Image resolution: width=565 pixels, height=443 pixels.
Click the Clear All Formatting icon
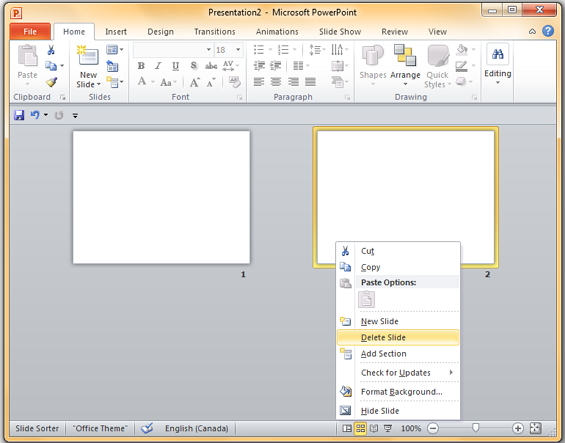pos(235,82)
